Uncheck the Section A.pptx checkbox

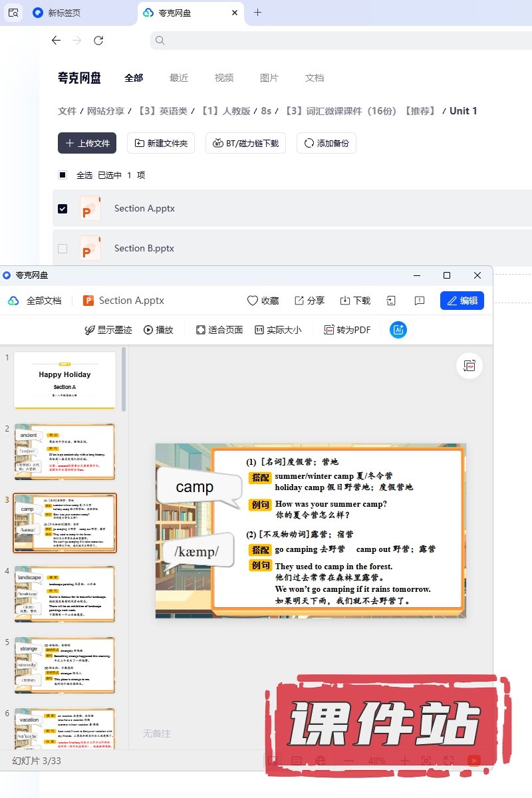pyautogui.click(x=63, y=209)
